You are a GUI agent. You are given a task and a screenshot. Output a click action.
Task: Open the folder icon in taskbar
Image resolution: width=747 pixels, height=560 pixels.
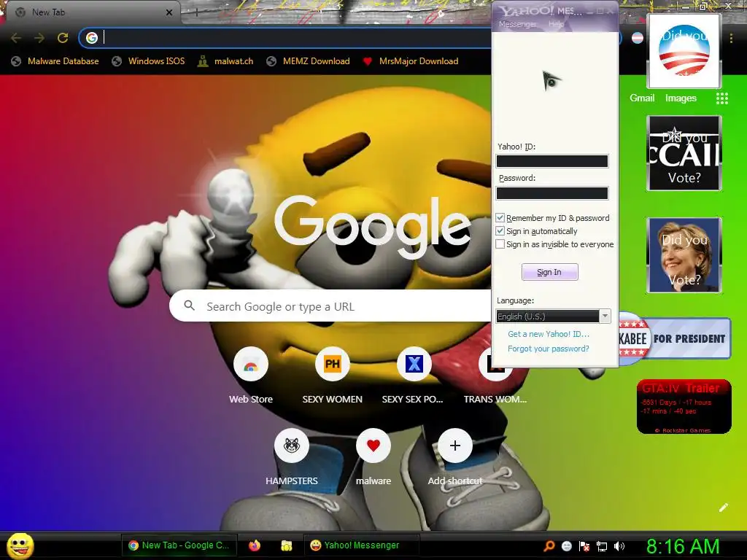point(286,545)
